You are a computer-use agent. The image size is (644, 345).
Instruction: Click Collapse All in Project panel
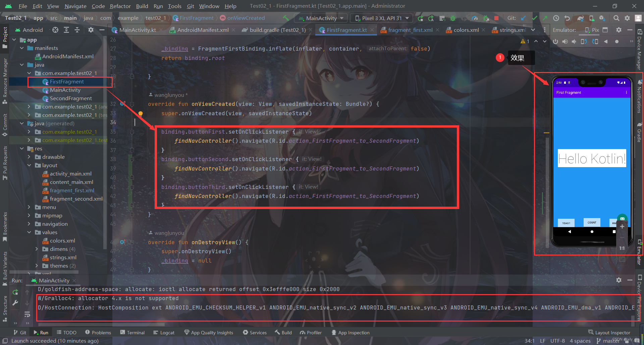click(77, 30)
